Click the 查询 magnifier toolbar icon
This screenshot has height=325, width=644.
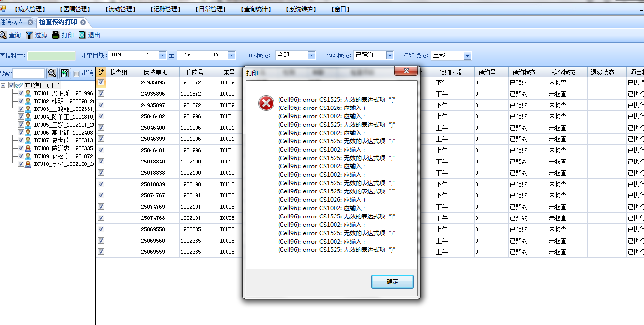pyautogui.click(x=3, y=35)
